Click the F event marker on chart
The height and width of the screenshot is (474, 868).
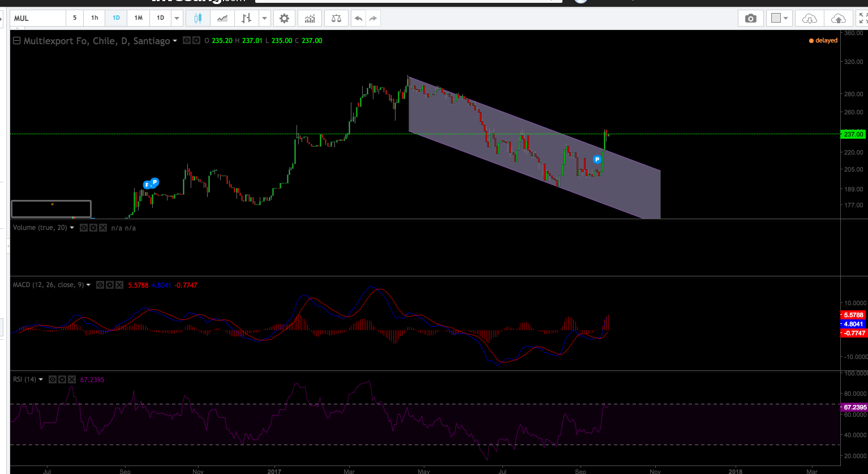(147, 185)
